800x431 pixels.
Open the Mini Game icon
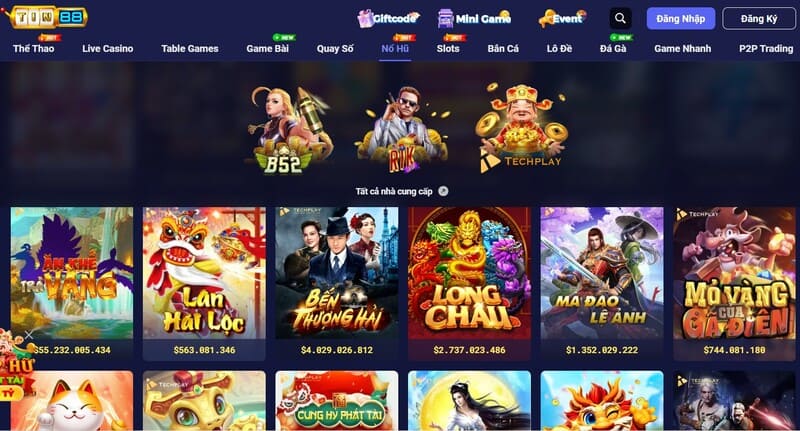point(445,18)
